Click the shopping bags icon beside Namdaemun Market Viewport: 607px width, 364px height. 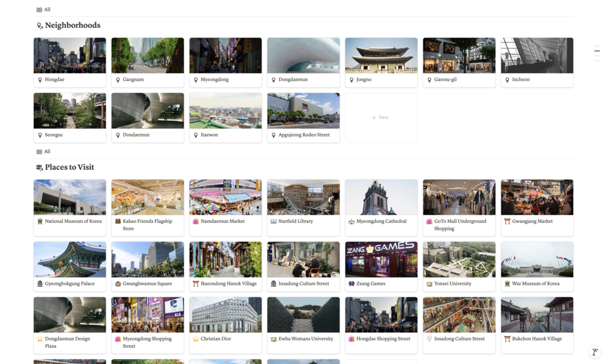click(196, 222)
